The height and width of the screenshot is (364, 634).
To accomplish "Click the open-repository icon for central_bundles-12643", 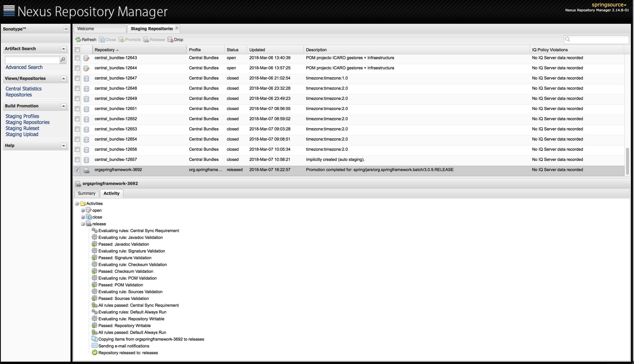I will tap(86, 58).
